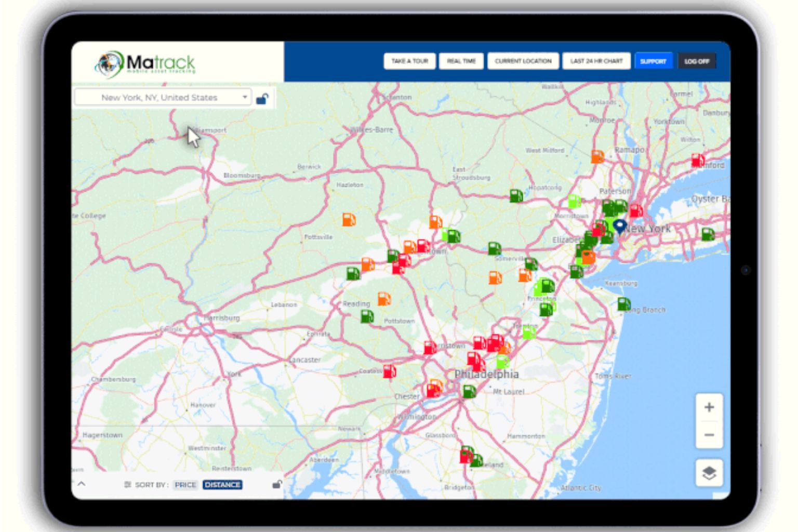Viewport: 798px width, 532px height.
Task: Open the map layers selector
Action: pos(709,473)
